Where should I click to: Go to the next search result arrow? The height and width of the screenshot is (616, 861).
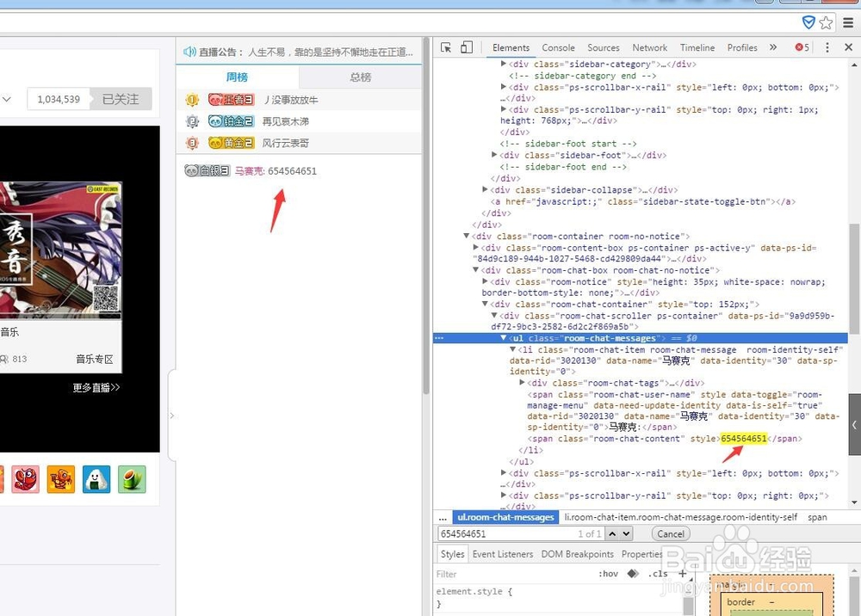point(626,533)
